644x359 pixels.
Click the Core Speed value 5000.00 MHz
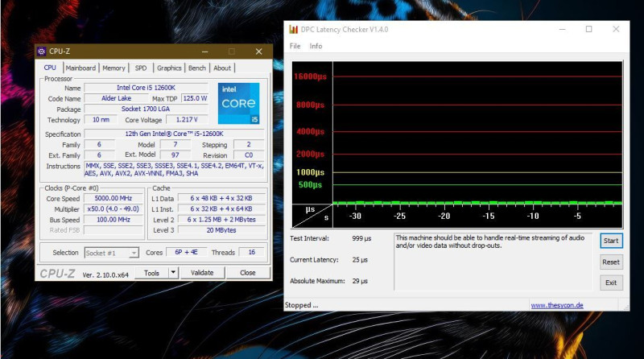click(x=114, y=198)
